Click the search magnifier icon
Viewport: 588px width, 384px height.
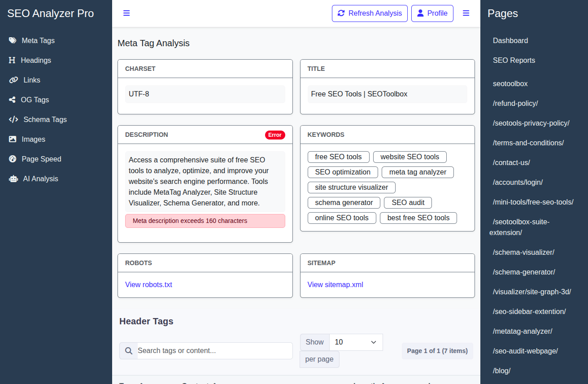pos(128,350)
